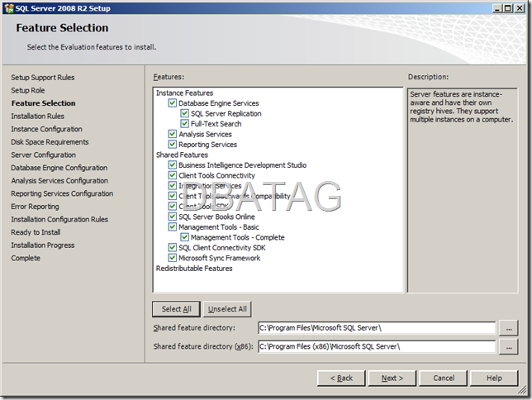Uncheck Integration Services checkbox
Image resolution: width=532 pixels, height=400 pixels.
pos(173,185)
